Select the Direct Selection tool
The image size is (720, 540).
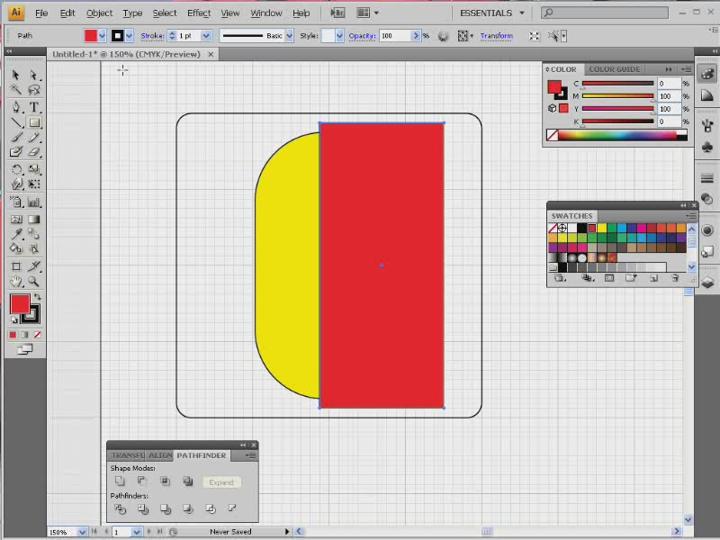[34, 74]
